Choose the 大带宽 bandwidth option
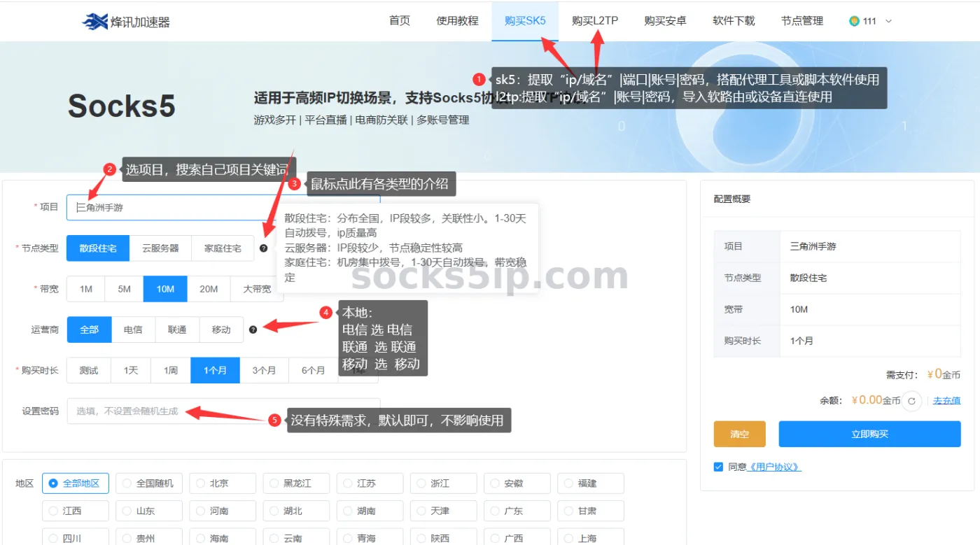 [x=257, y=289]
